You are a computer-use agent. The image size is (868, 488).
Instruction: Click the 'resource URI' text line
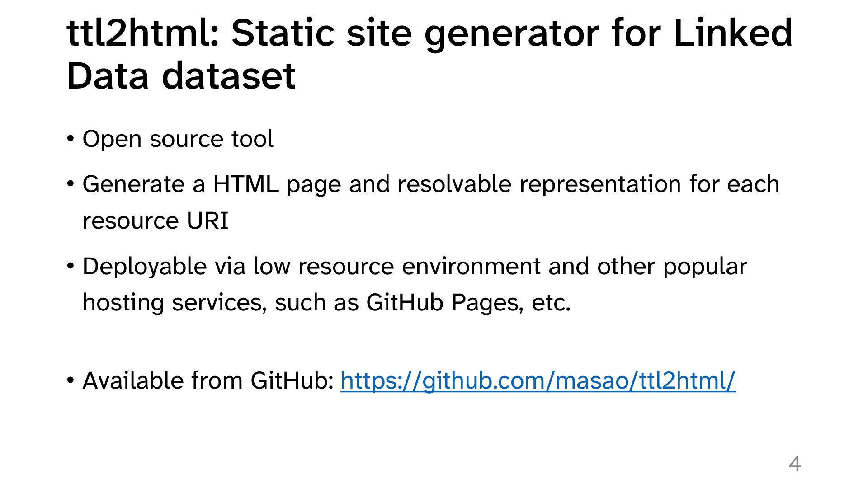tap(156, 221)
